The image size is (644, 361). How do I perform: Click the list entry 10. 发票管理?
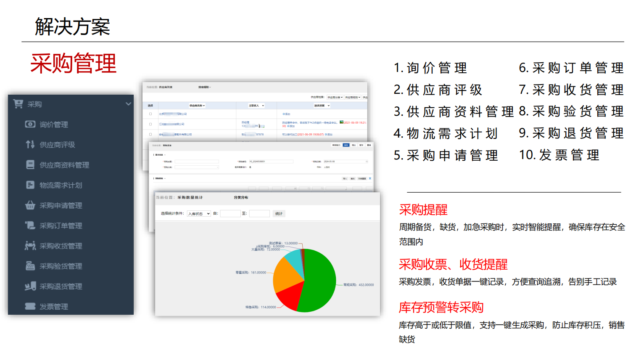559,155
